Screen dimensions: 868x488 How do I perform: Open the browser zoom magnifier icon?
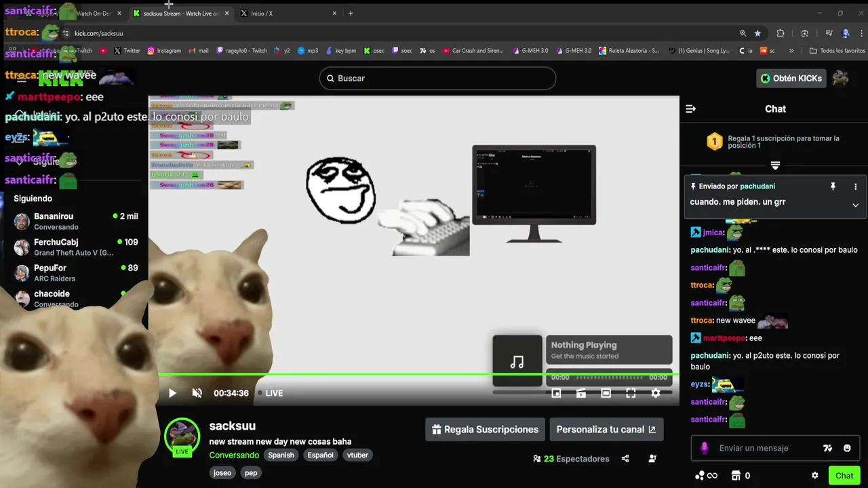(743, 33)
